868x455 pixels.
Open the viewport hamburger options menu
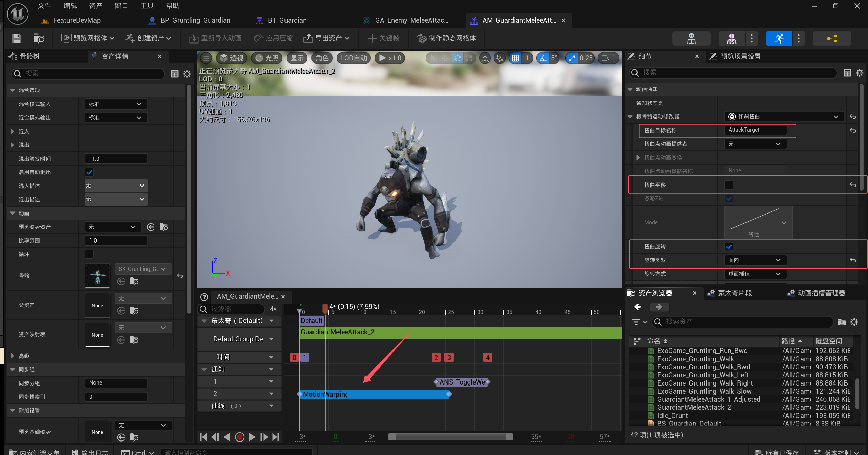206,58
